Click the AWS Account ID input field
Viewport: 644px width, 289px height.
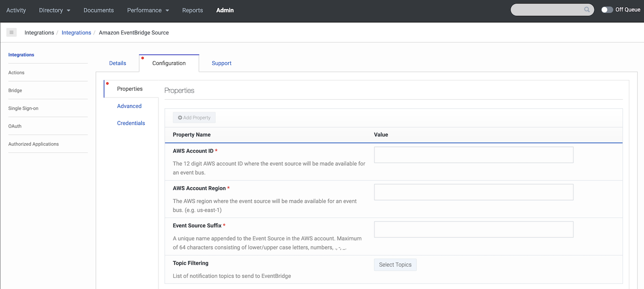474,155
